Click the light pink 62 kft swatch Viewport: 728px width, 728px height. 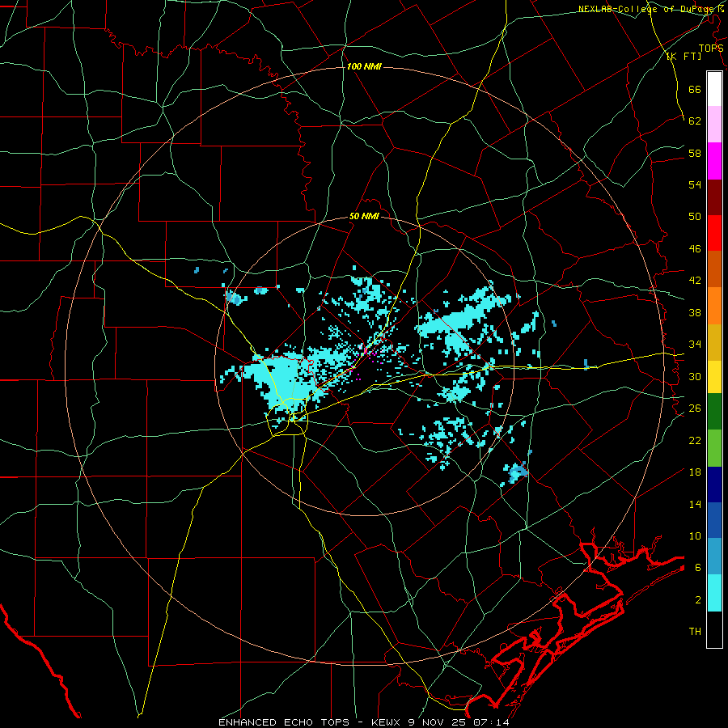pos(714,125)
